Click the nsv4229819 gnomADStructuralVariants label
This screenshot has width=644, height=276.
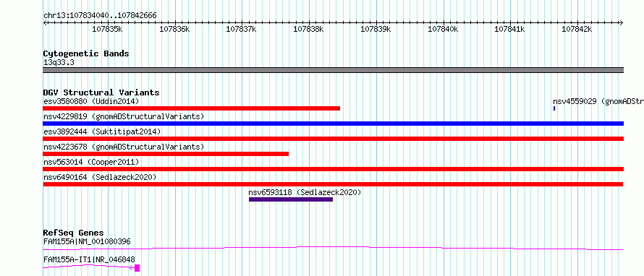coord(124,116)
